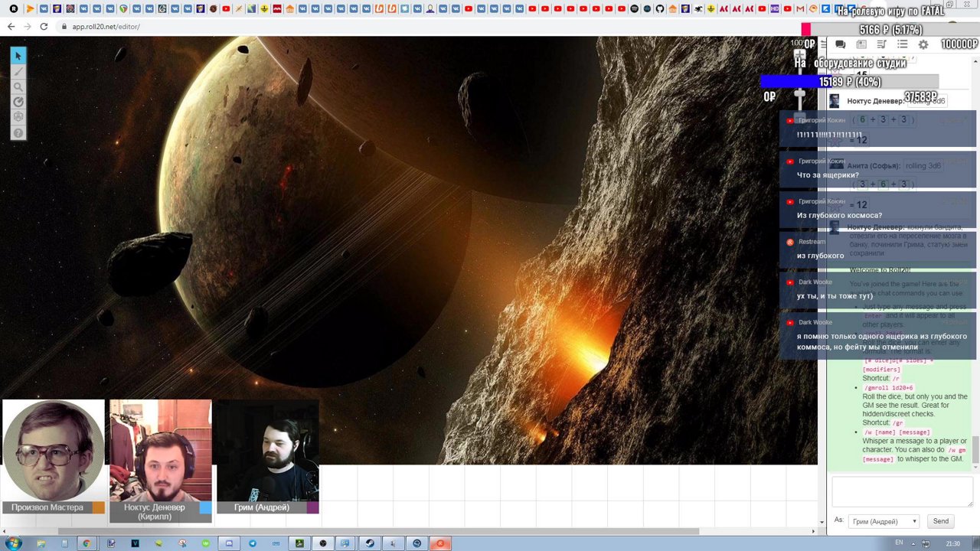Select the freehand drawing brush tool

click(18, 71)
